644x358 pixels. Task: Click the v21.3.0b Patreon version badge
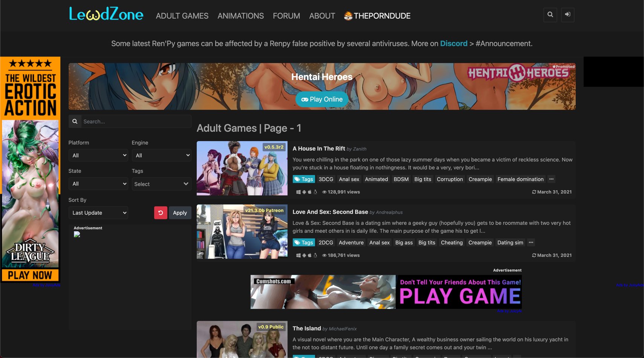264,210
